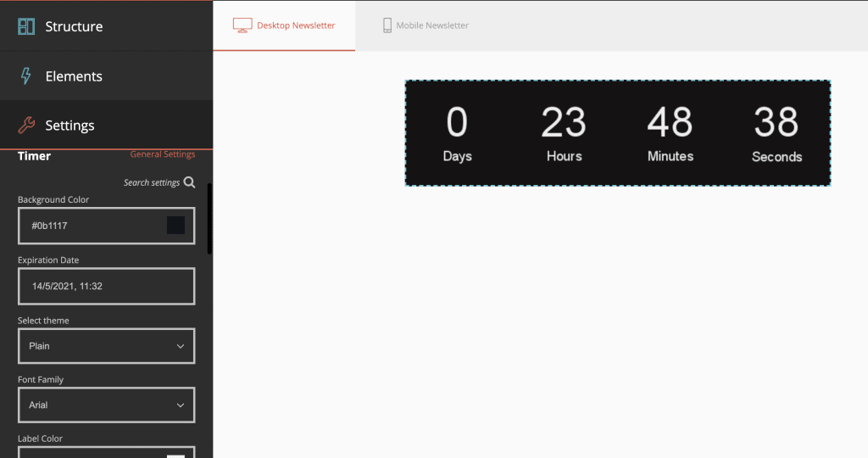Click the desktop monitor icon
The image size is (868, 458).
point(242,25)
